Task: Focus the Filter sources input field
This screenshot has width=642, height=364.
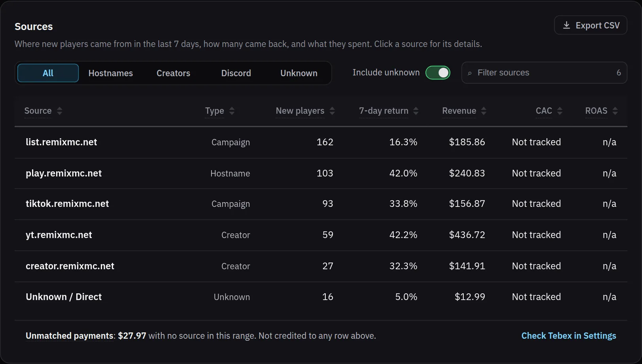Action: coord(544,73)
